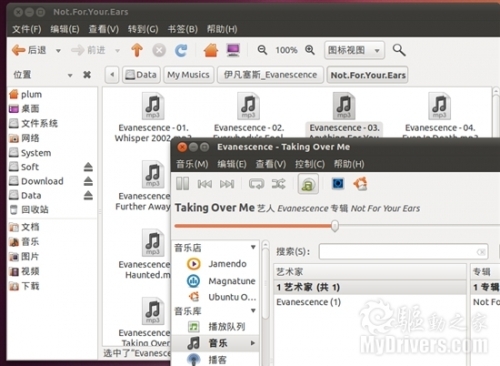Close the 位置 sidebar with the X icon

(x=87, y=75)
